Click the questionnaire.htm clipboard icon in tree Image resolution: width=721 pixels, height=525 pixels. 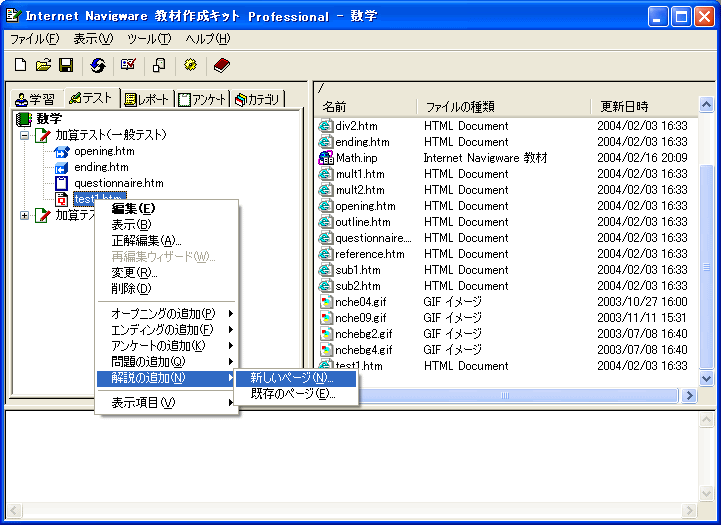tap(61, 183)
